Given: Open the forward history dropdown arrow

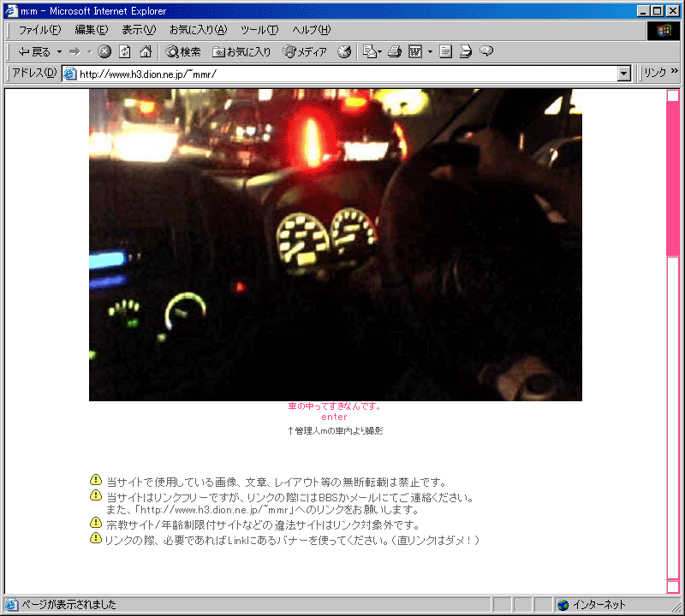Looking at the screenshot, I should 90,52.
